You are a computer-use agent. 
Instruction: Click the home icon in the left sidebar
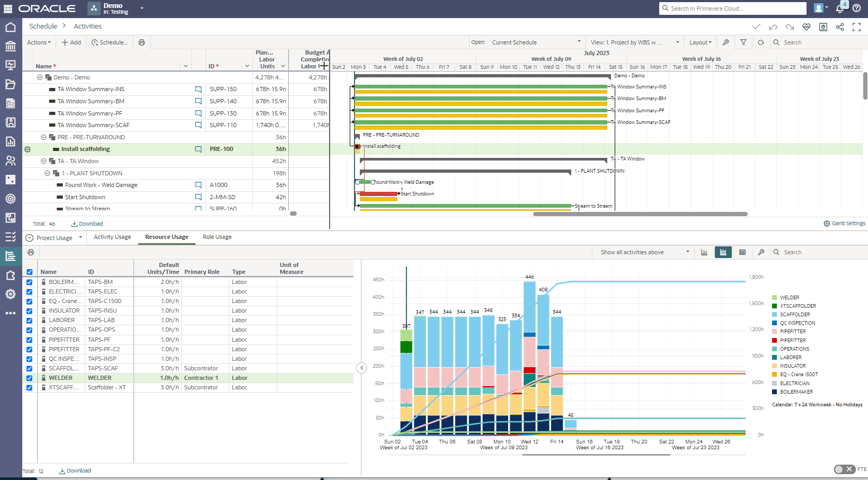[11, 27]
